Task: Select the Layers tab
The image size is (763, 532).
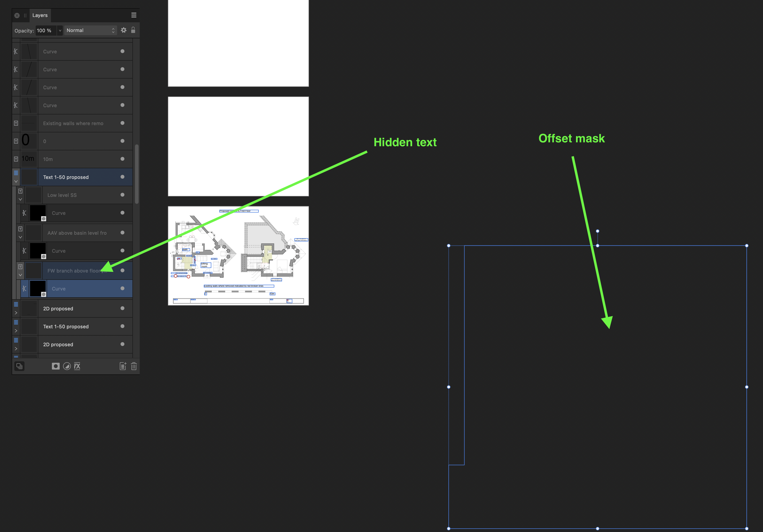Action: (x=40, y=15)
